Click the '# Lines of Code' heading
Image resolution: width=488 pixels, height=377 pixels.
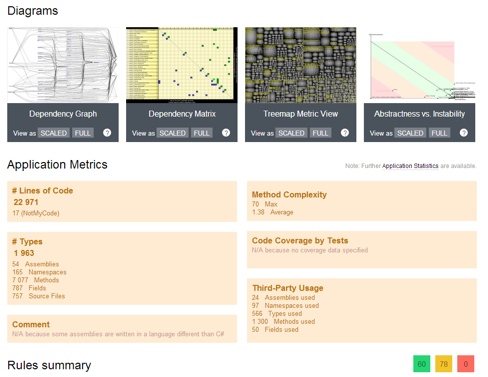[x=43, y=191]
